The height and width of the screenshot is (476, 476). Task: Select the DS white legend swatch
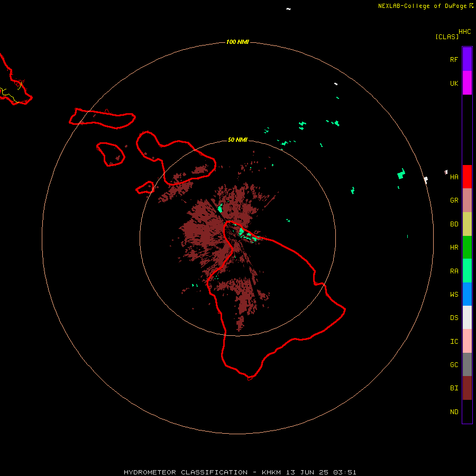coord(467,317)
